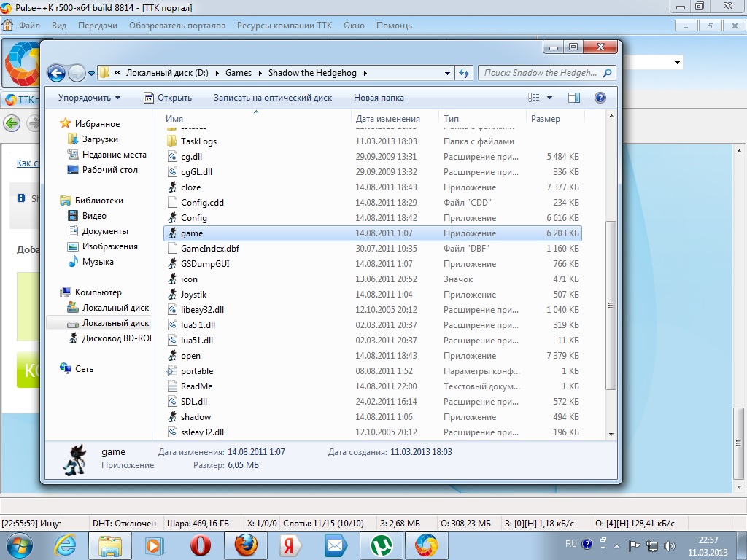Select the shadow application file icon
Viewport: 747px width, 560px height.
[172, 417]
